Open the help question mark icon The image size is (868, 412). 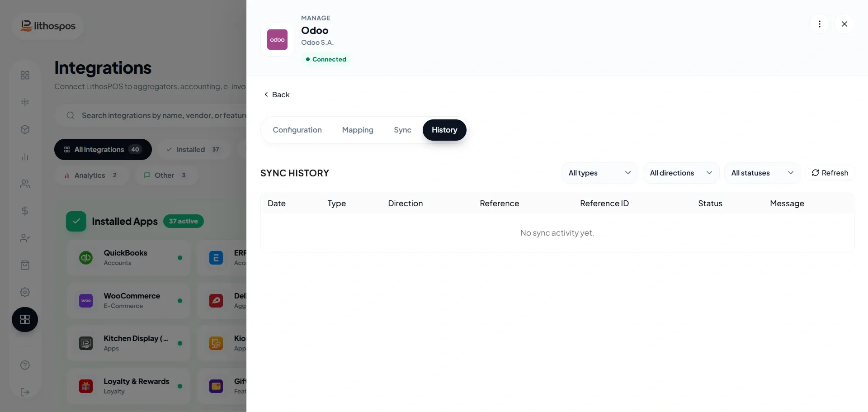25,365
